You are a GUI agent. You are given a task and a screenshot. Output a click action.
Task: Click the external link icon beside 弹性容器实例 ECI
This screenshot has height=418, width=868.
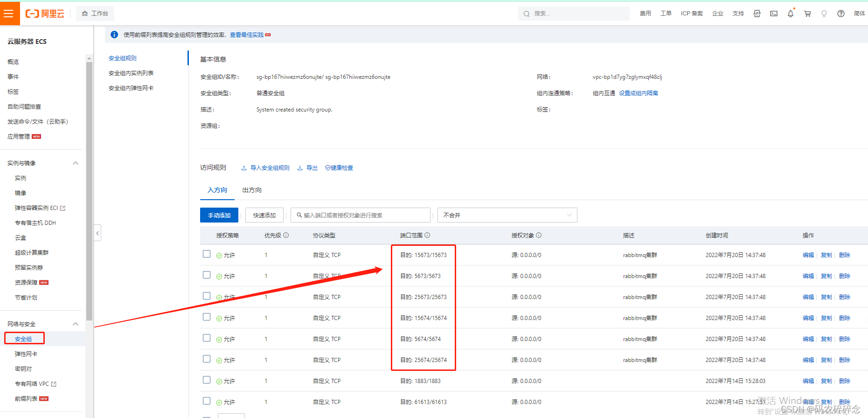click(63, 208)
